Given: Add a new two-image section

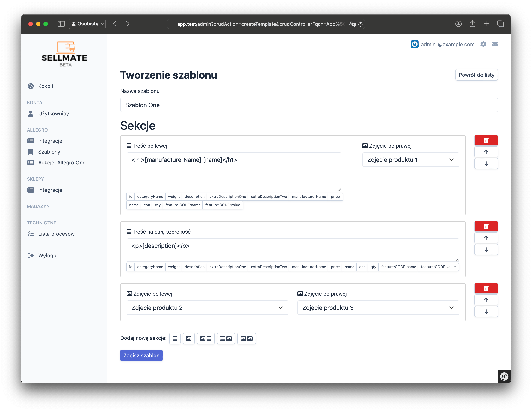Looking at the screenshot, I should [246, 339].
